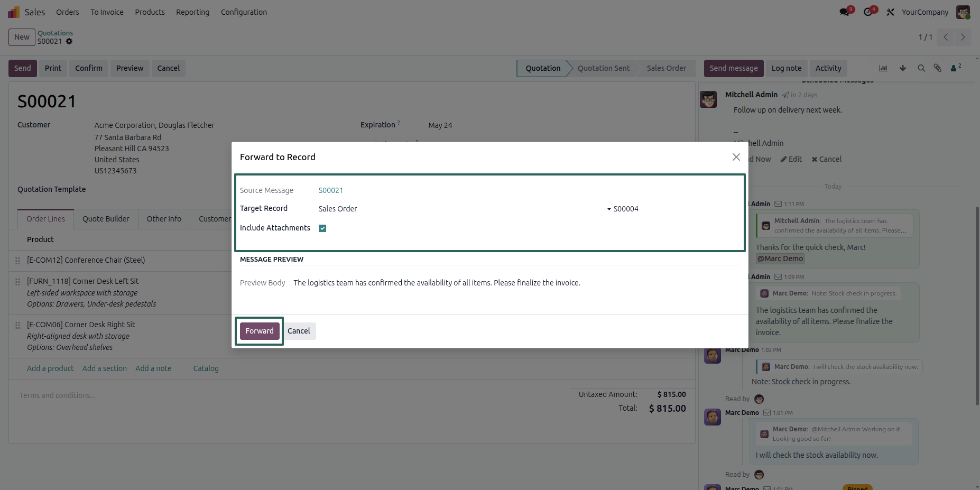The image size is (980, 490).
Task: Select the Sales Order status stage
Action: [x=667, y=68]
